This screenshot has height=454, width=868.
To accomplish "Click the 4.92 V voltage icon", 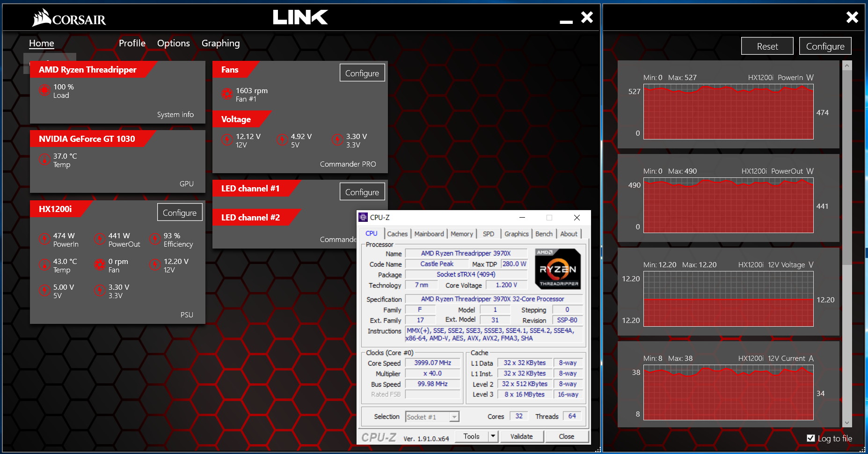I will pos(282,139).
